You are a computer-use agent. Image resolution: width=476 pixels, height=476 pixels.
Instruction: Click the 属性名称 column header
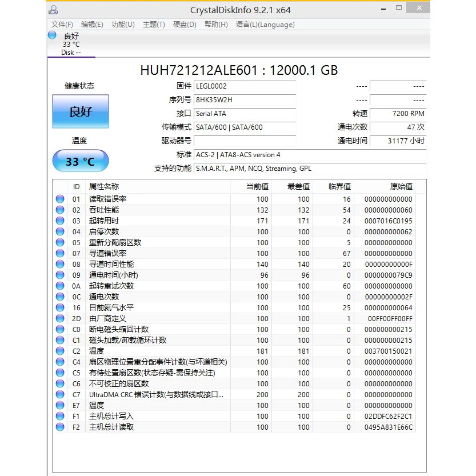pyautogui.click(x=158, y=186)
